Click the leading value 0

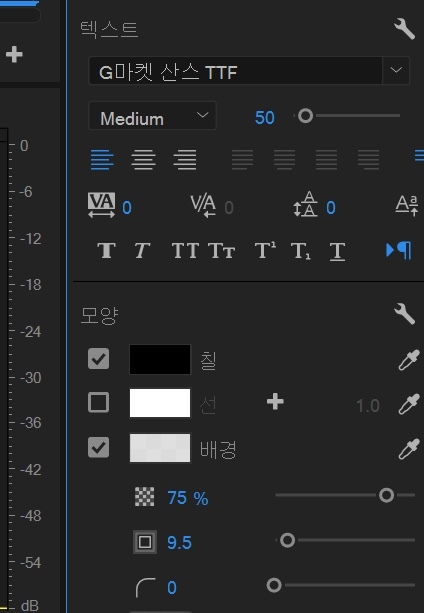coord(331,208)
